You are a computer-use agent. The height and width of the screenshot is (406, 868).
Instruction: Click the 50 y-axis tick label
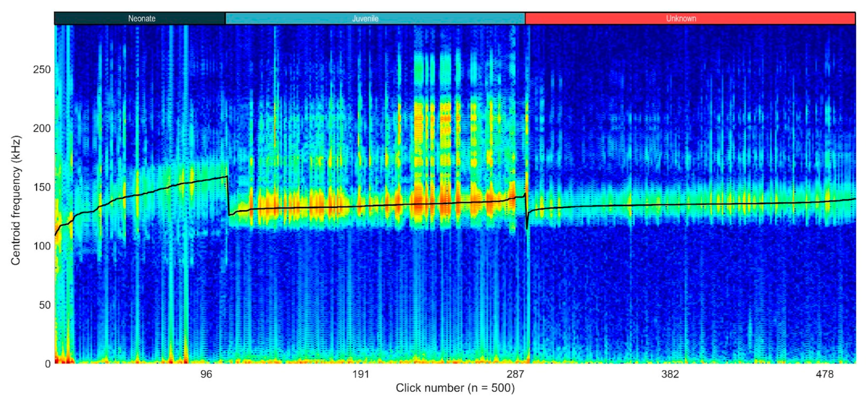coord(45,305)
